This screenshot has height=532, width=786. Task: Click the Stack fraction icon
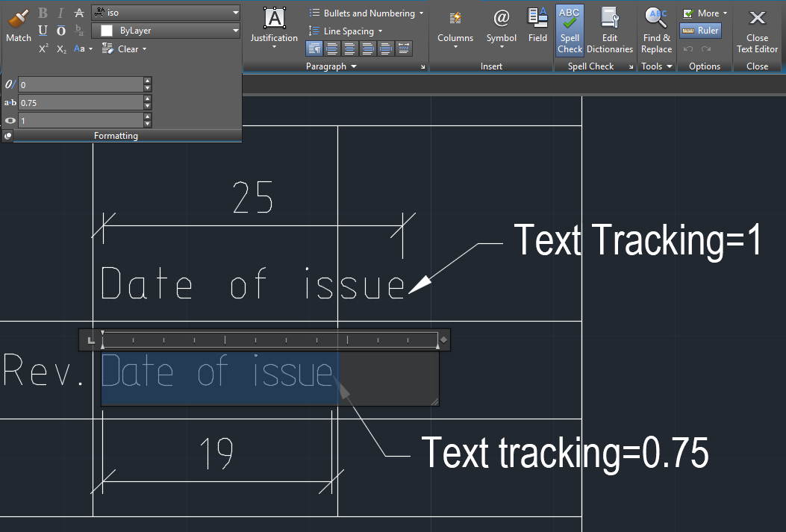coord(78,31)
